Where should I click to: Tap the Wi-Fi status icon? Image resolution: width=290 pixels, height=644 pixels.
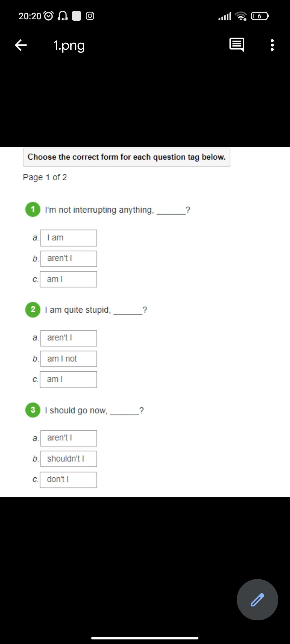(x=241, y=16)
